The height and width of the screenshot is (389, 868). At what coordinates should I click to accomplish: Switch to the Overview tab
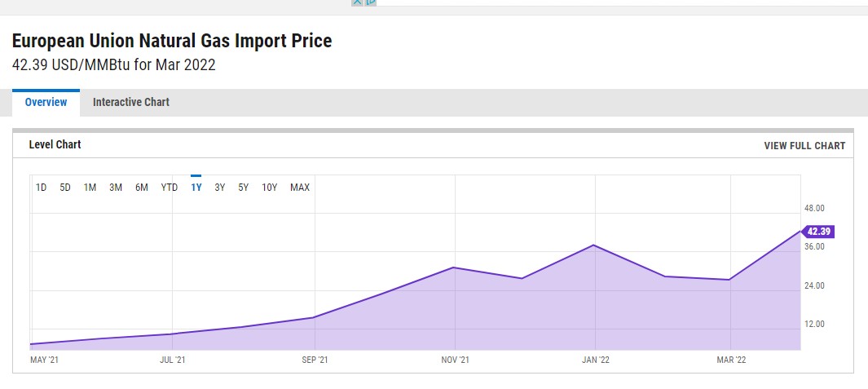pos(46,103)
